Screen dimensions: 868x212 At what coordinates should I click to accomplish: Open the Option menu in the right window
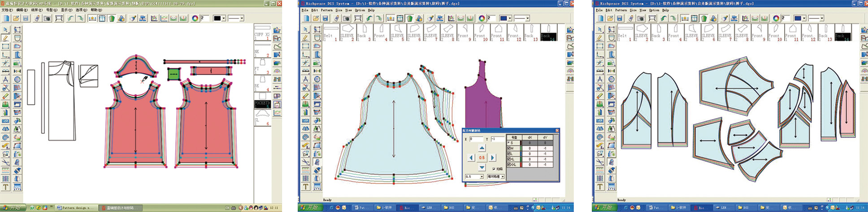tap(654, 10)
